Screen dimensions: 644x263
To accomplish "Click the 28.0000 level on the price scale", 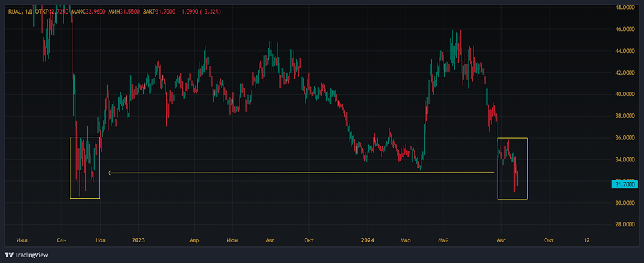I will pyautogui.click(x=624, y=224).
